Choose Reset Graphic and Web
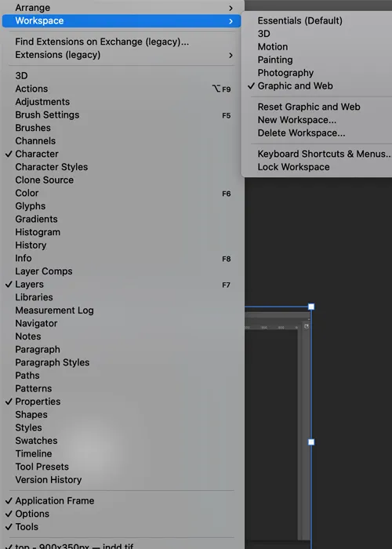Viewport: 392px width, 549px height. click(309, 107)
